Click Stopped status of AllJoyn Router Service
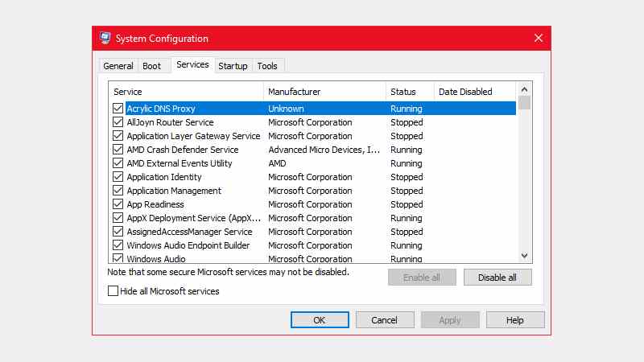 tap(407, 122)
